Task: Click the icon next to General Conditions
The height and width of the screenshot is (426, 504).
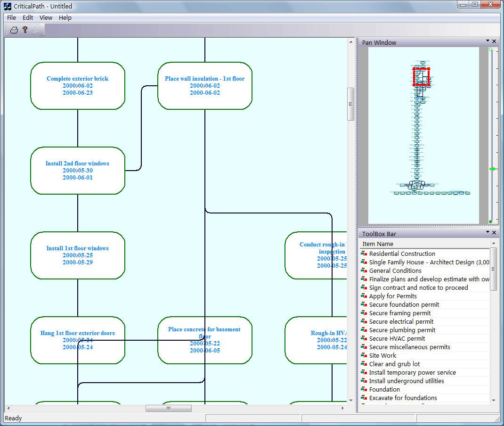Action: pyautogui.click(x=364, y=270)
